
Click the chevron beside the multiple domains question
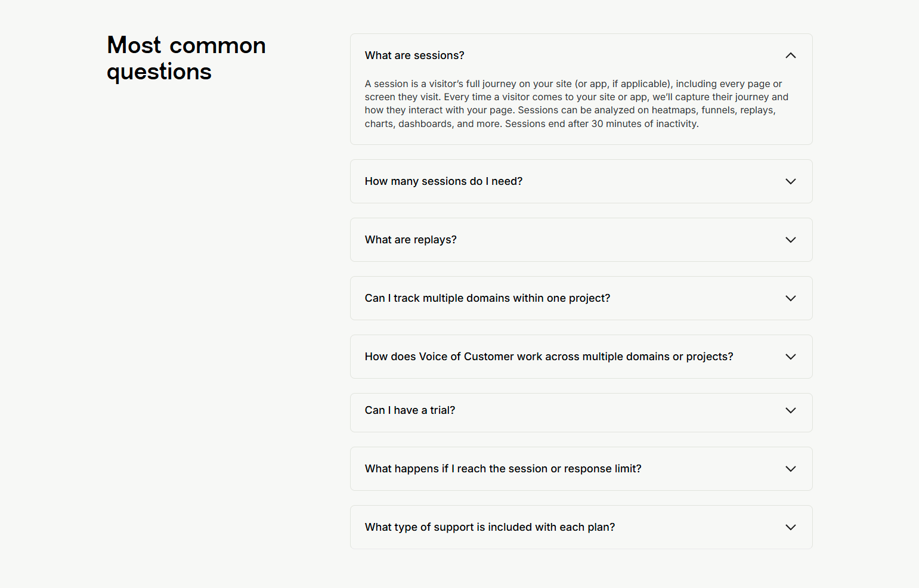pos(790,298)
